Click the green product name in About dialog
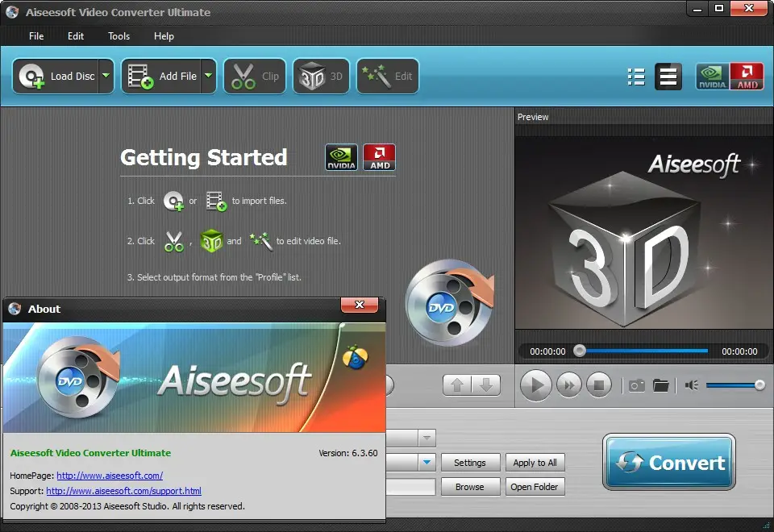Screen dimensions: 774x532 [91, 453]
